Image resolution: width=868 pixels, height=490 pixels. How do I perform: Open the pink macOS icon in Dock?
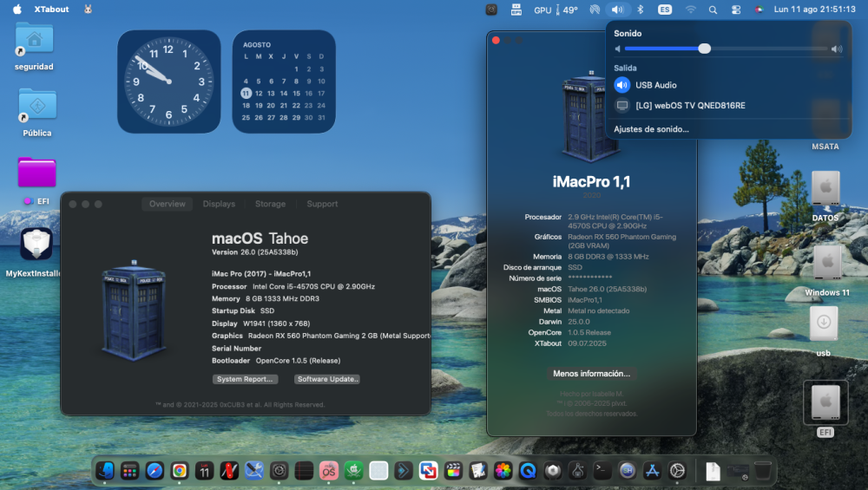(x=329, y=471)
